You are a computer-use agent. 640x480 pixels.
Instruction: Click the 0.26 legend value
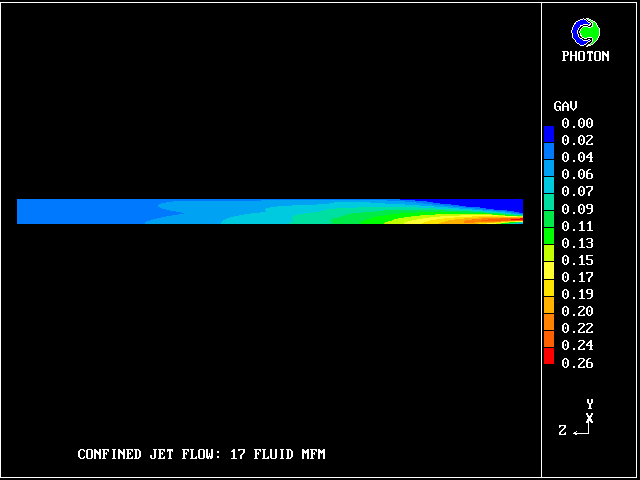(x=577, y=363)
